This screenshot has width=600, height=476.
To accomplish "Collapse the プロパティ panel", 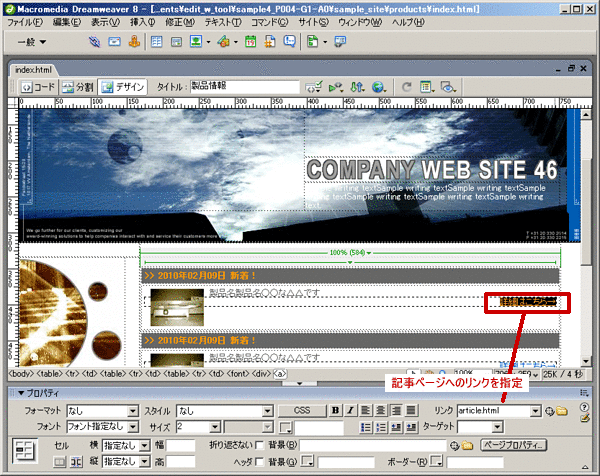I will [21, 393].
